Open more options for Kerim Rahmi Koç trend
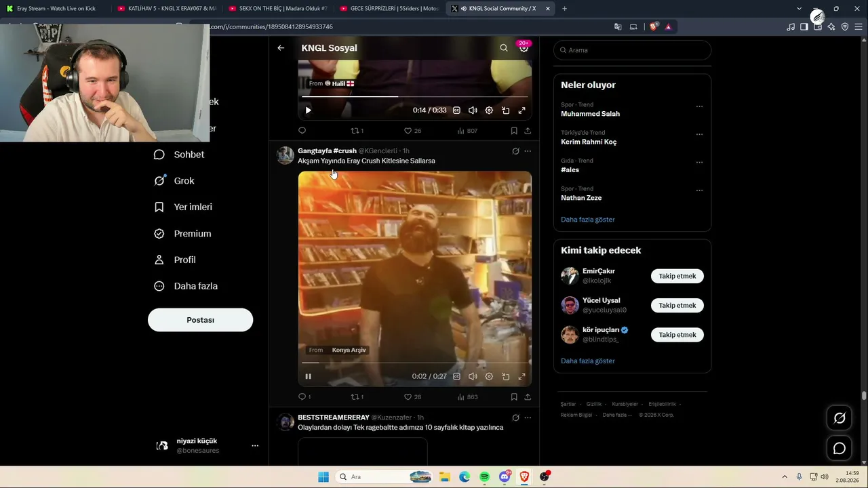Screen dimensions: 868x488 699,134
